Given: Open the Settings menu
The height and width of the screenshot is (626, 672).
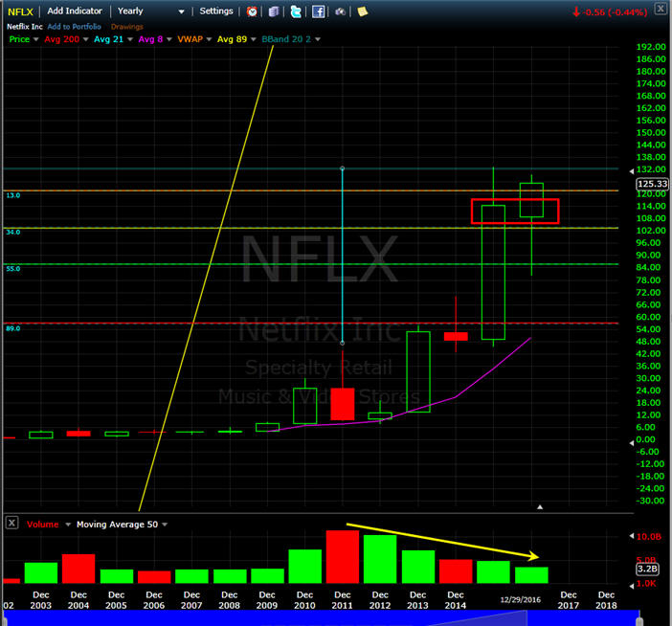Looking at the screenshot, I should [215, 11].
